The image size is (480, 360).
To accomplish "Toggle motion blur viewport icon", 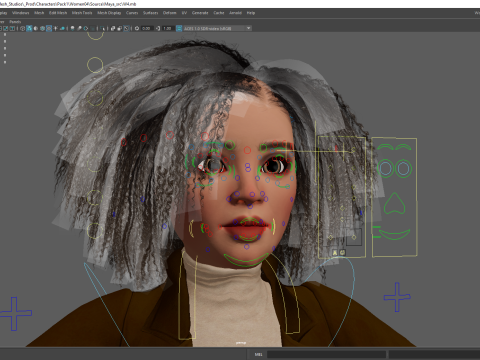I will point(79,28).
